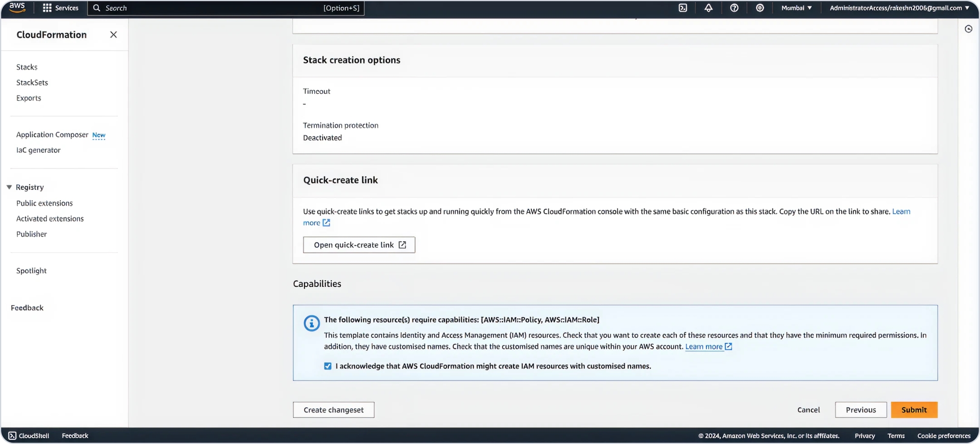Click the Open quick-create link button

click(x=359, y=245)
